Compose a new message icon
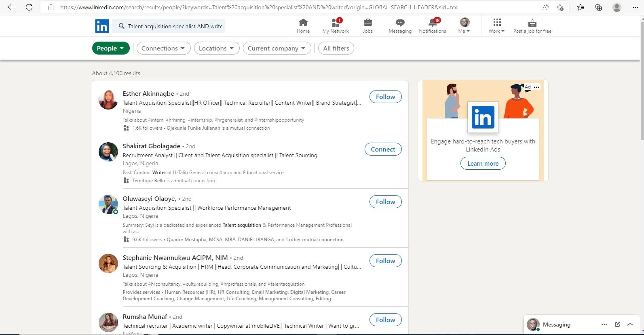Screen dimensions: 644x335 [x=617, y=324]
